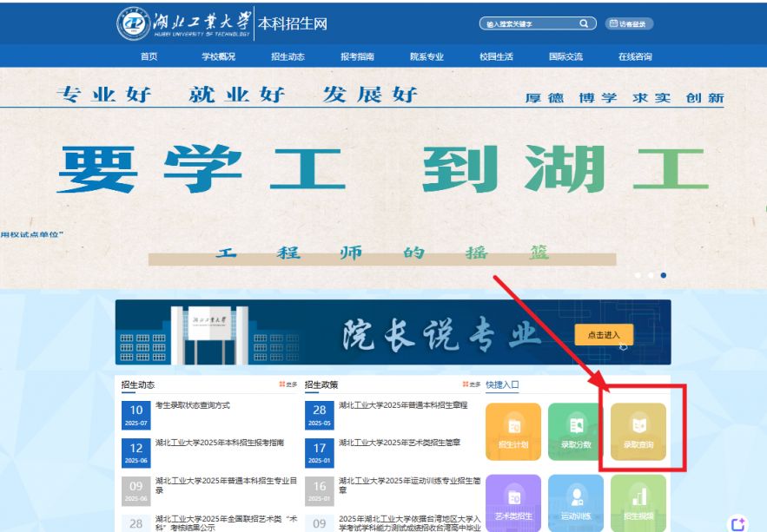Open 2025年普通本科招生专业目录 link
Image resolution: width=767 pixels, height=532 pixels.
tap(226, 485)
